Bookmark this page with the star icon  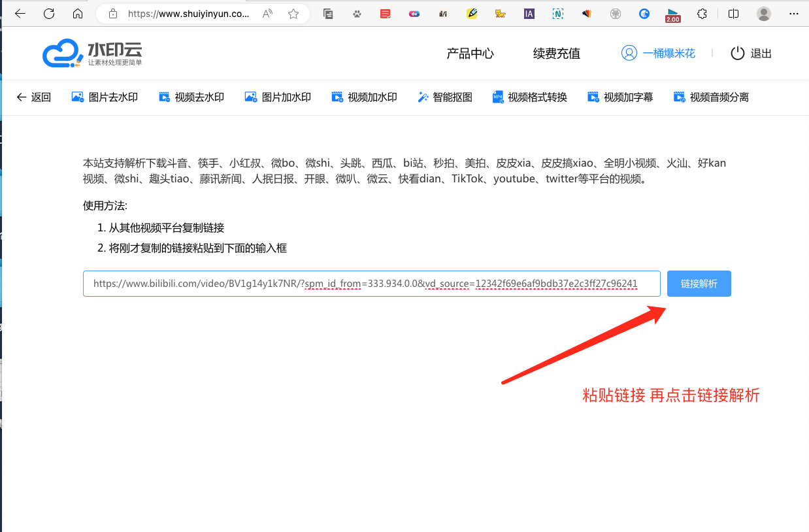tap(293, 14)
